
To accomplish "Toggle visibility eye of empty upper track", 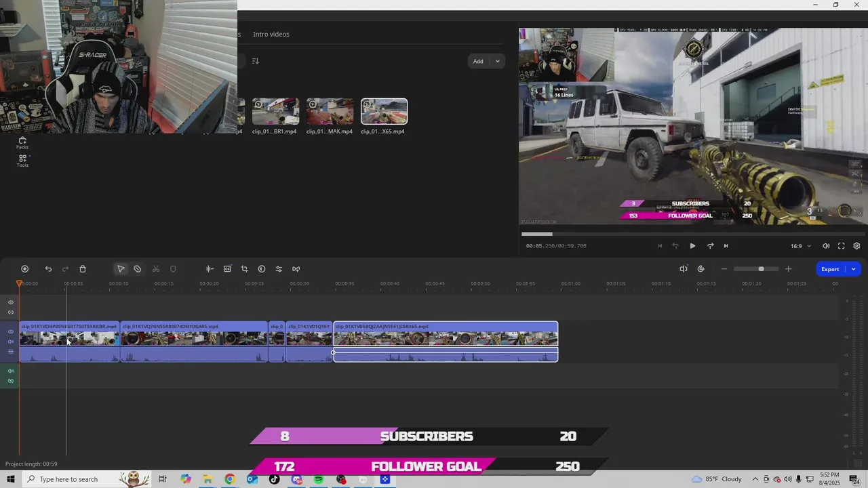I will coord(11,302).
